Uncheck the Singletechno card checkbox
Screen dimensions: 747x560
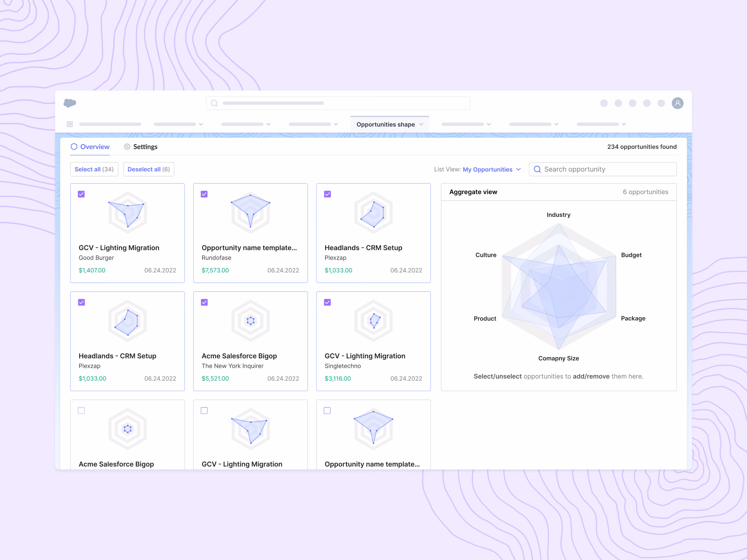click(x=327, y=302)
